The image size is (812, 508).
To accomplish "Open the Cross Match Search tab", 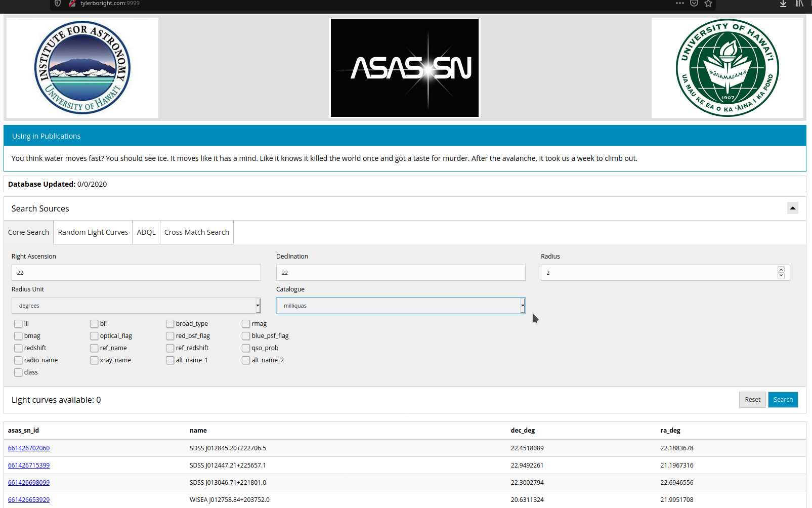I will 196,232.
